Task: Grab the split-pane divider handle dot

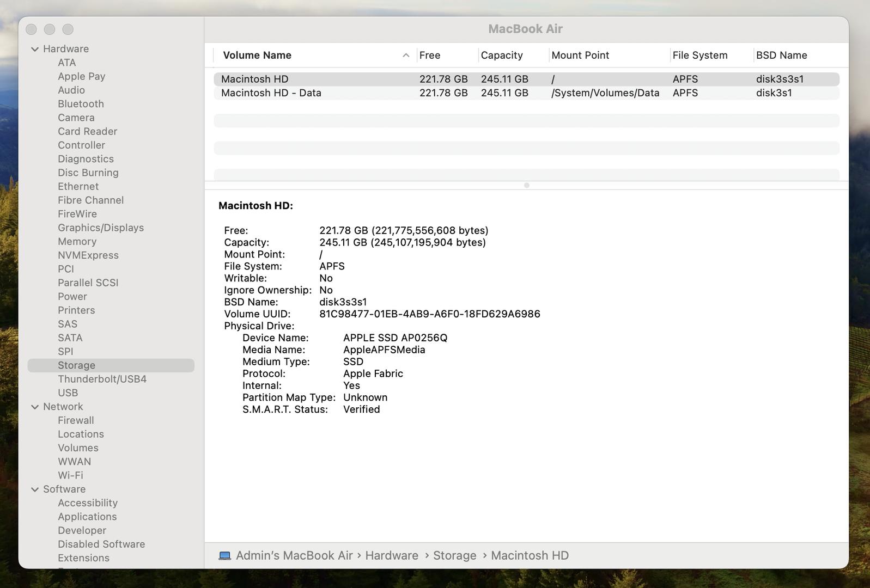Action: (526, 186)
